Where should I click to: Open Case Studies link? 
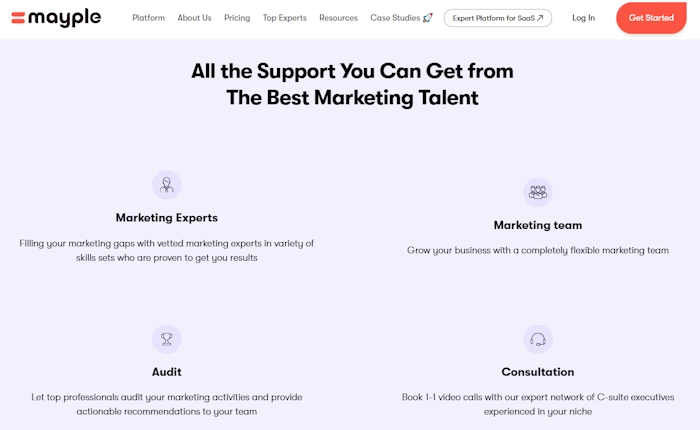pos(395,18)
